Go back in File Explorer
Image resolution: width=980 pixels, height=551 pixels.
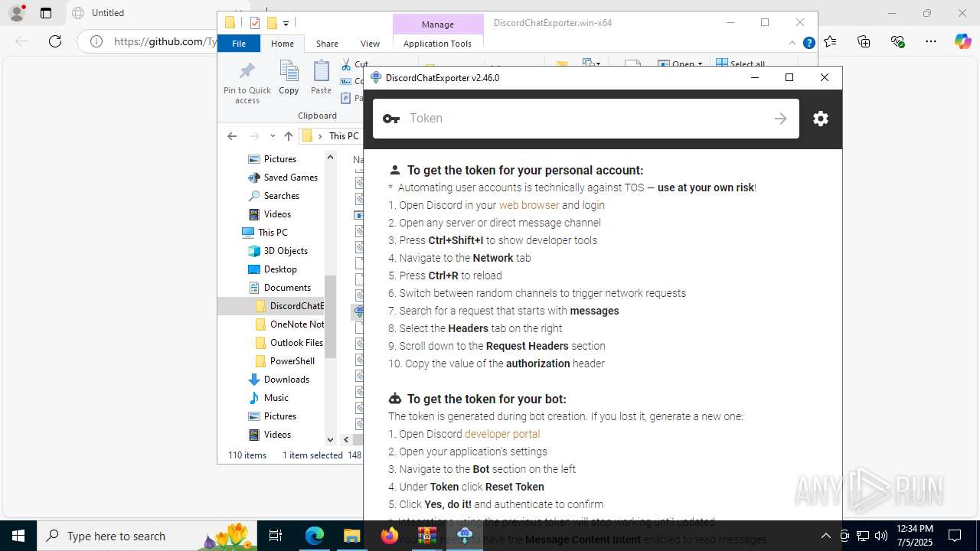[x=232, y=136]
